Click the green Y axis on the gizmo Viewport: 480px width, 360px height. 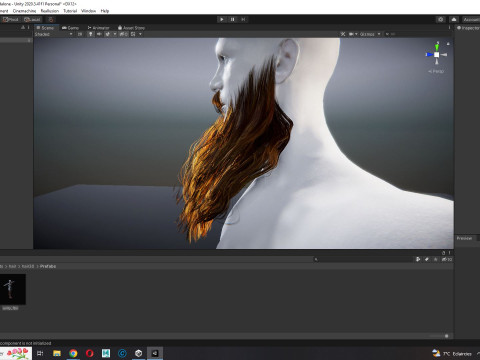(x=437, y=47)
